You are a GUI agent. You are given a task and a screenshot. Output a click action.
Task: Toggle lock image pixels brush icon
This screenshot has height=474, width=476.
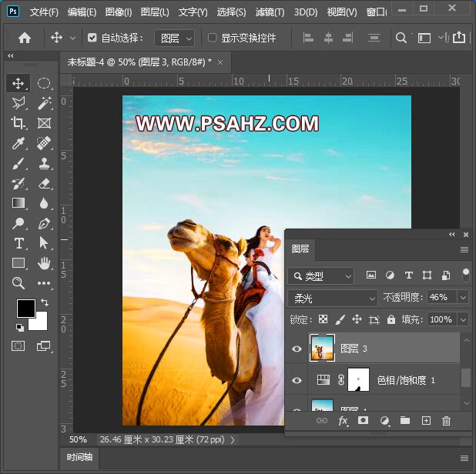coord(340,319)
